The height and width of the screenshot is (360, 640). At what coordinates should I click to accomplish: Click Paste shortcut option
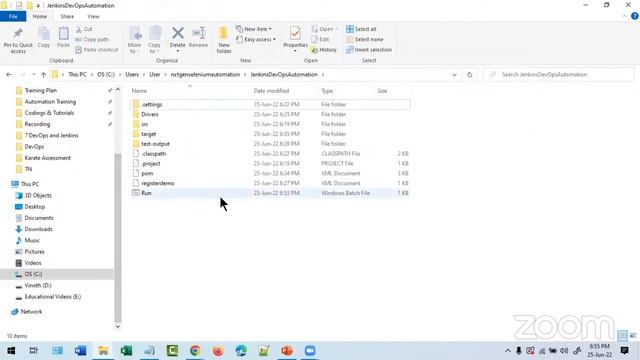pos(97,50)
